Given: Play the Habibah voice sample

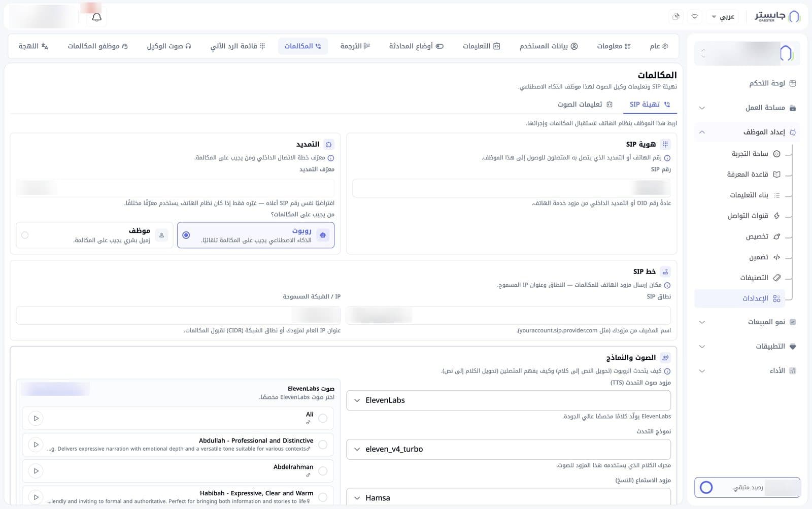Looking at the screenshot, I should coord(36,497).
